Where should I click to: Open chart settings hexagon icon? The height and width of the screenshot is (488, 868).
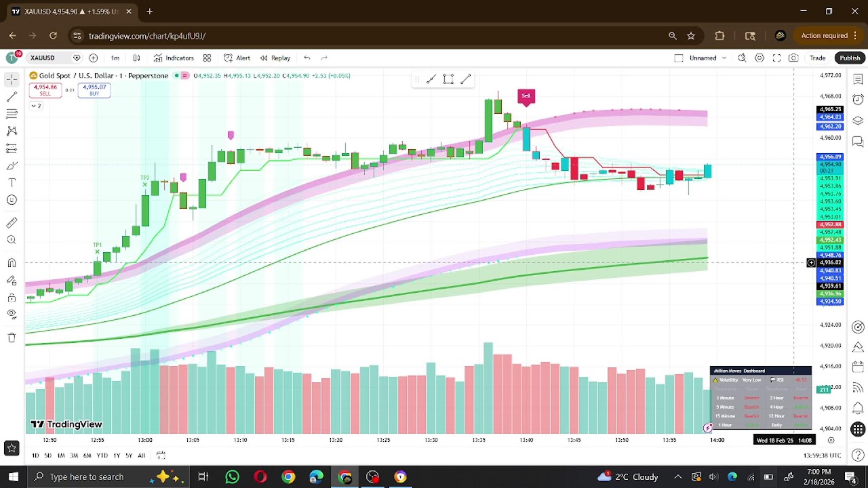tap(759, 58)
